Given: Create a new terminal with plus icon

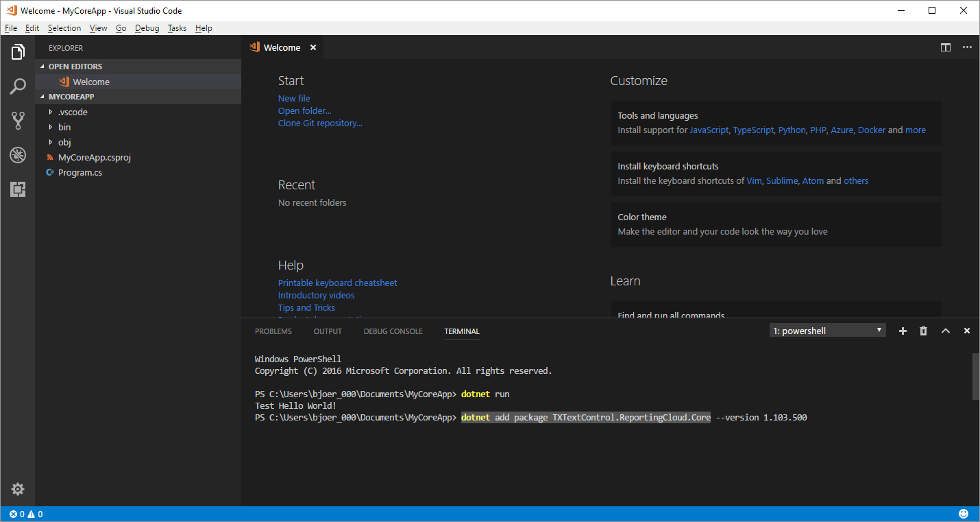Looking at the screenshot, I should (903, 331).
